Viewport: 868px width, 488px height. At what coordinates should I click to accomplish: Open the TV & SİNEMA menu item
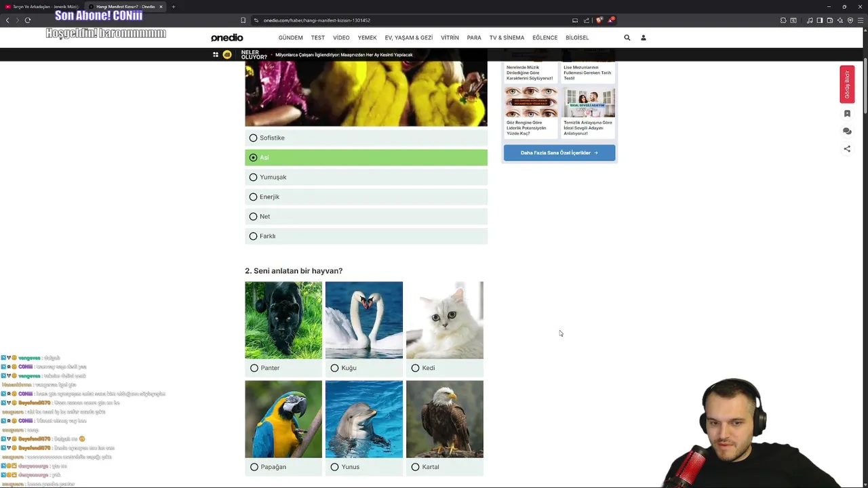coord(507,38)
